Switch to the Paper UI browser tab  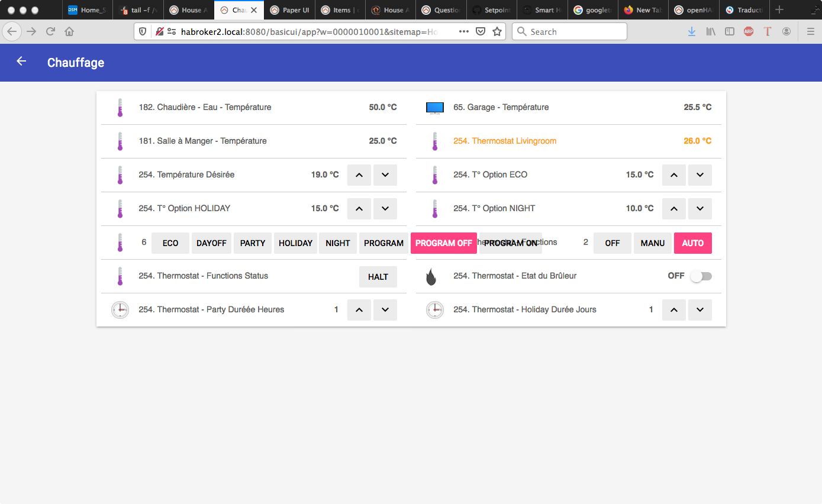(x=291, y=10)
